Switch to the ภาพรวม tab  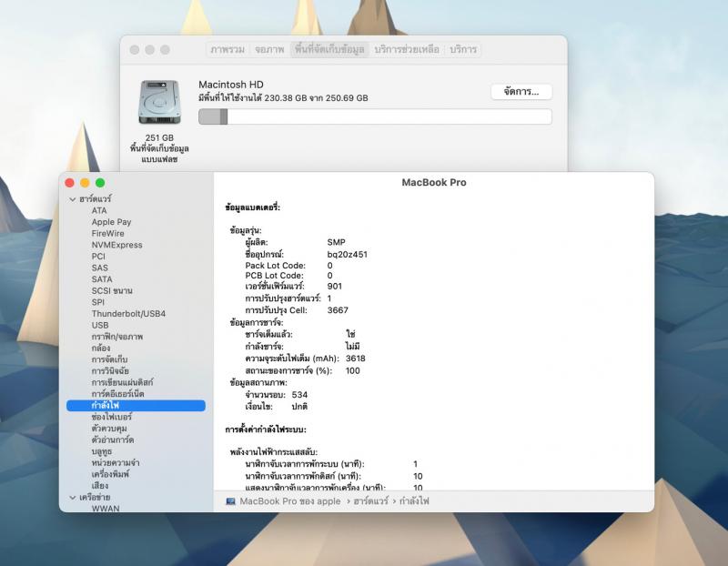(227, 49)
